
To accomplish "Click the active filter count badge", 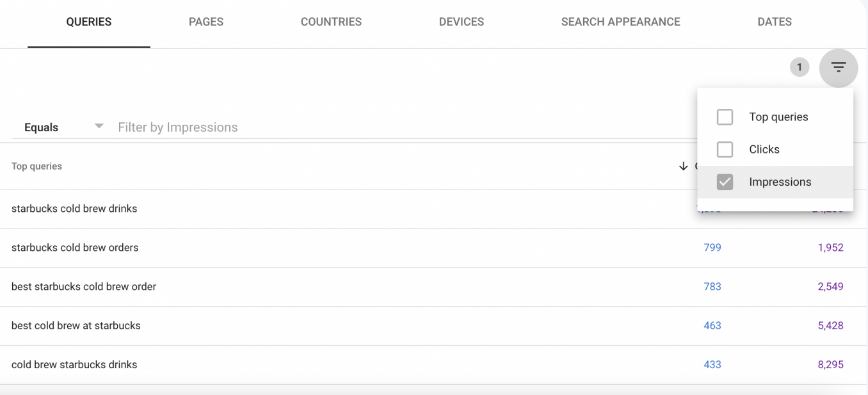I will point(799,67).
